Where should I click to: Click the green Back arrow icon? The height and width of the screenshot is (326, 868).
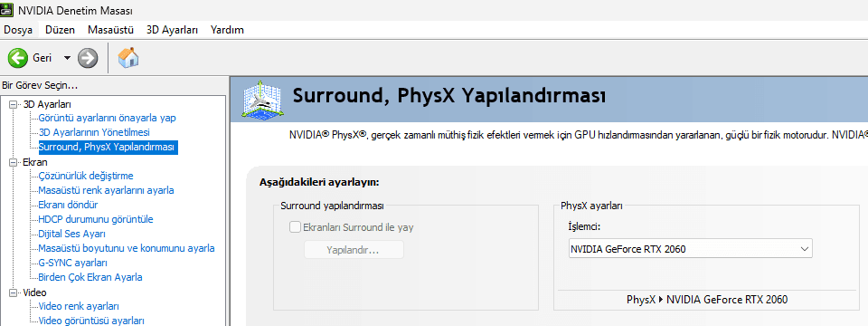[x=18, y=58]
